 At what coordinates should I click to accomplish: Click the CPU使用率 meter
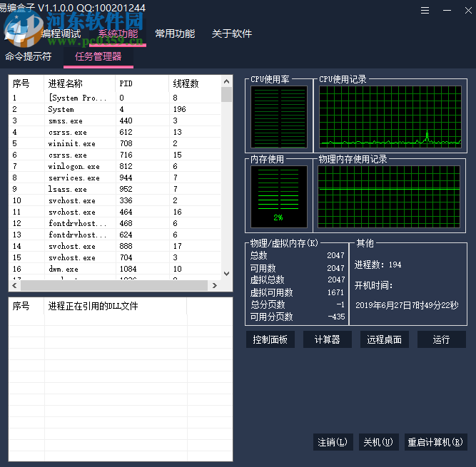[279, 117]
